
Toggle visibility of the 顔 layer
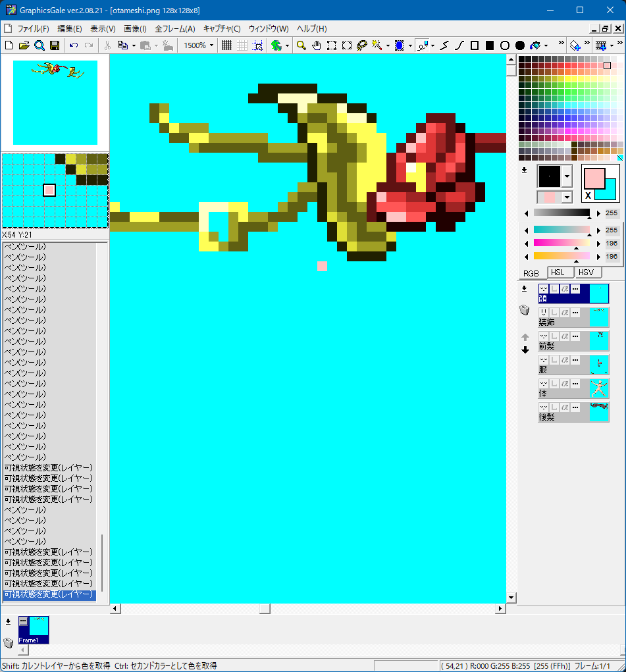pos(544,289)
